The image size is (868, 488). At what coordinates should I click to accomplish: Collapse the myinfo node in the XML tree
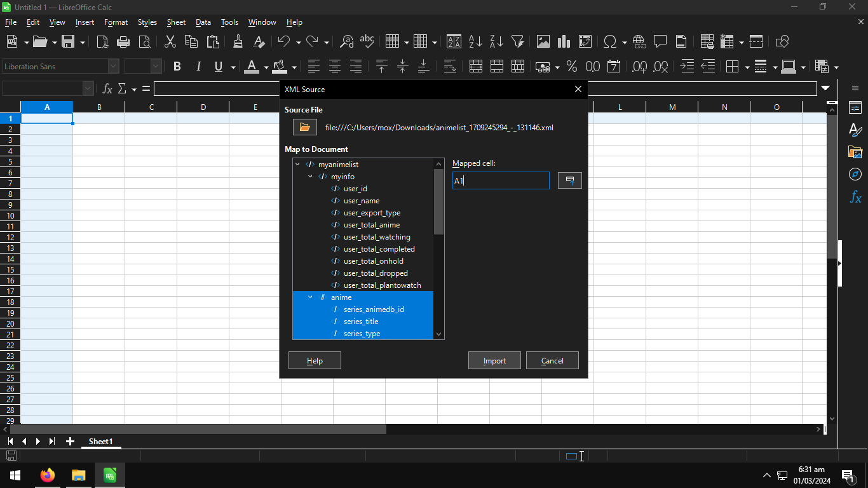pyautogui.click(x=311, y=177)
